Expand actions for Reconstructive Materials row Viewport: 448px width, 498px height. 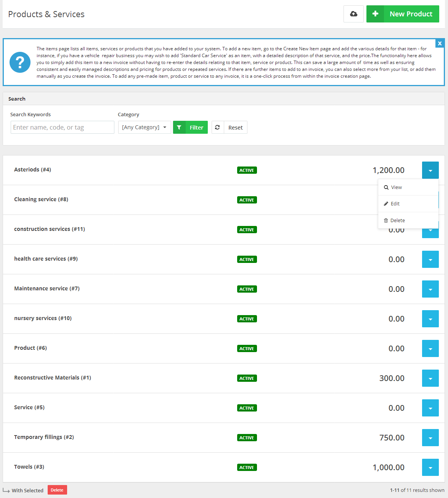click(430, 378)
